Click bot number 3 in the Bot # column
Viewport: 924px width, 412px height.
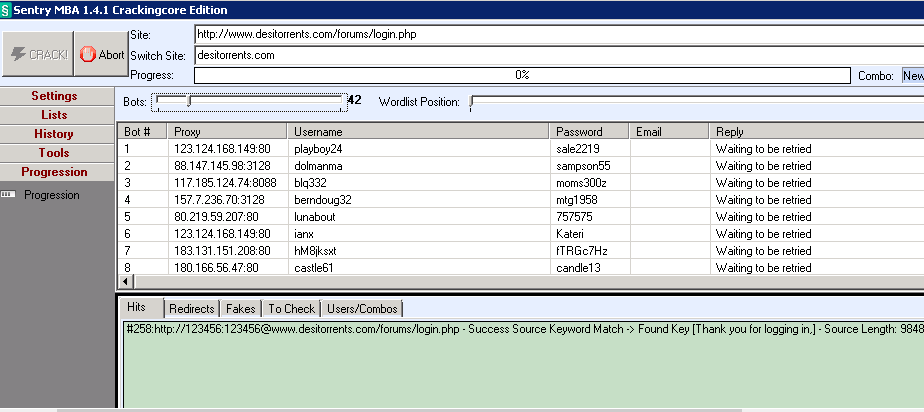[127, 183]
